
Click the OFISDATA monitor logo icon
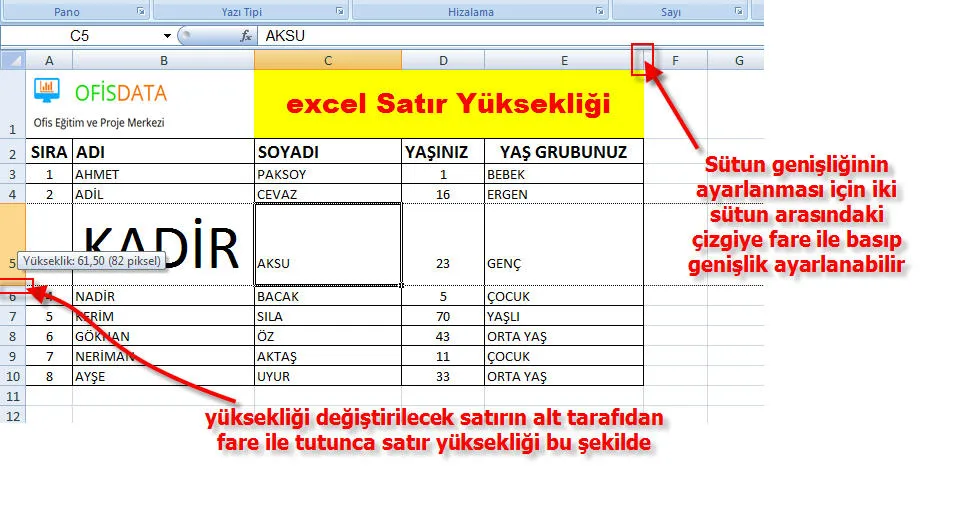(x=47, y=91)
